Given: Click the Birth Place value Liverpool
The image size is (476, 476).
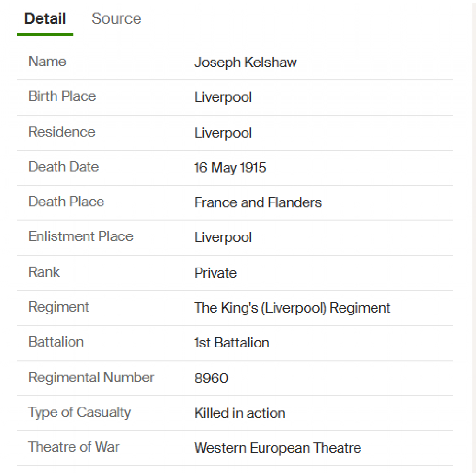Looking at the screenshot, I should (223, 97).
